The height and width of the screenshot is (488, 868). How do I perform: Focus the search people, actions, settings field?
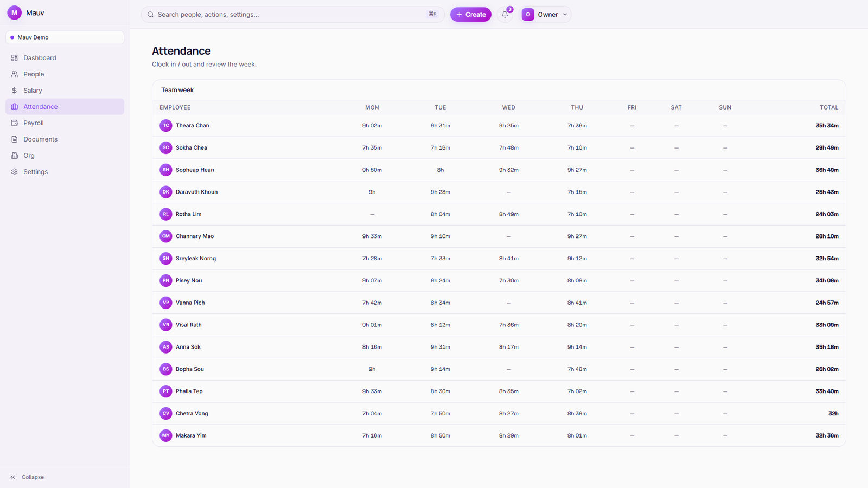[x=293, y=15]
